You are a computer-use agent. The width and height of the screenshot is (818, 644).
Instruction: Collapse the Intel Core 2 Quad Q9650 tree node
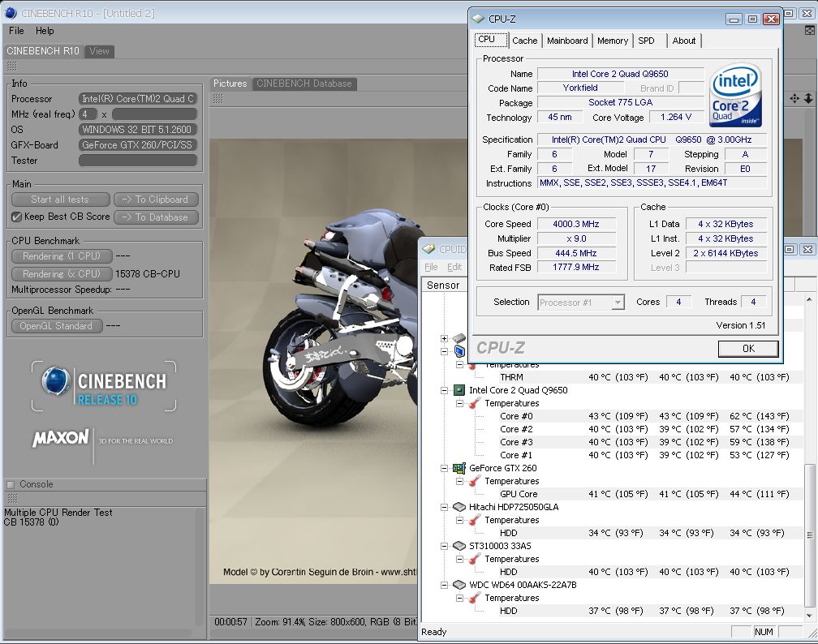pos(445,390)
